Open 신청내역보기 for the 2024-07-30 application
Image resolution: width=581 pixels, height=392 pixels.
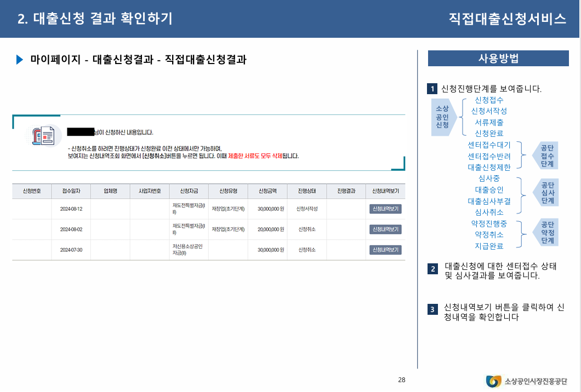386,250
